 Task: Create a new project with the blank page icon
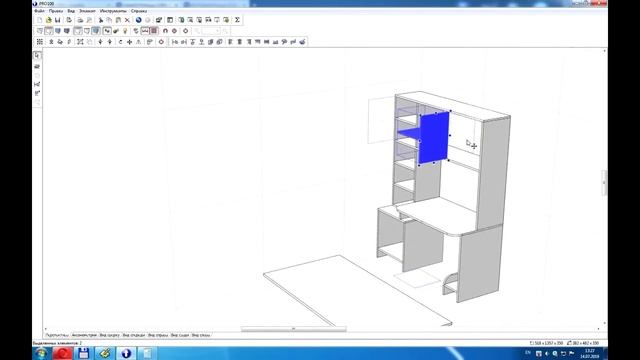[x=40, y=20]
